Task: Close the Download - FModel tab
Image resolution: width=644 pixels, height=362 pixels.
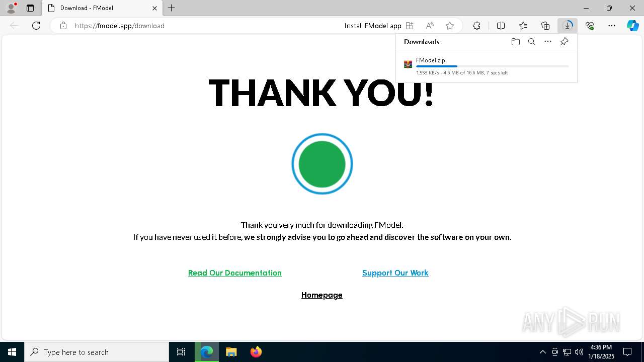Action: 154,8
